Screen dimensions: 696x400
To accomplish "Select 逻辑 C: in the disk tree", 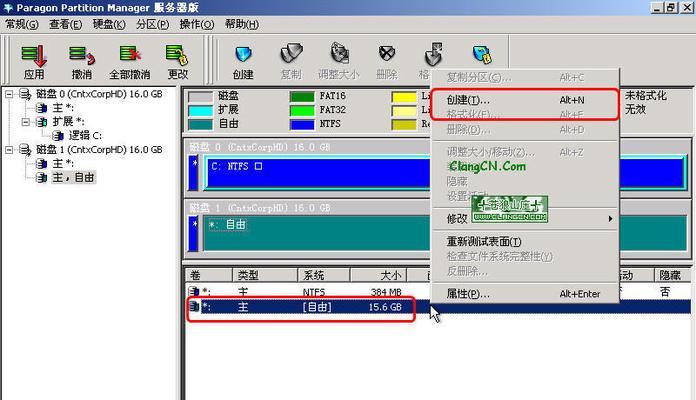I will click(x=85, y=135).
